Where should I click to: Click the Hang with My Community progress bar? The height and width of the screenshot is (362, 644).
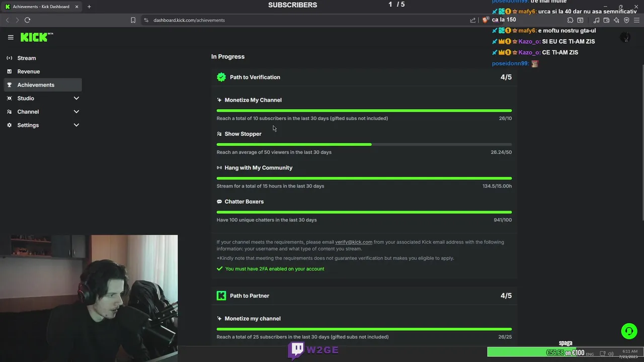coord(364,178)
